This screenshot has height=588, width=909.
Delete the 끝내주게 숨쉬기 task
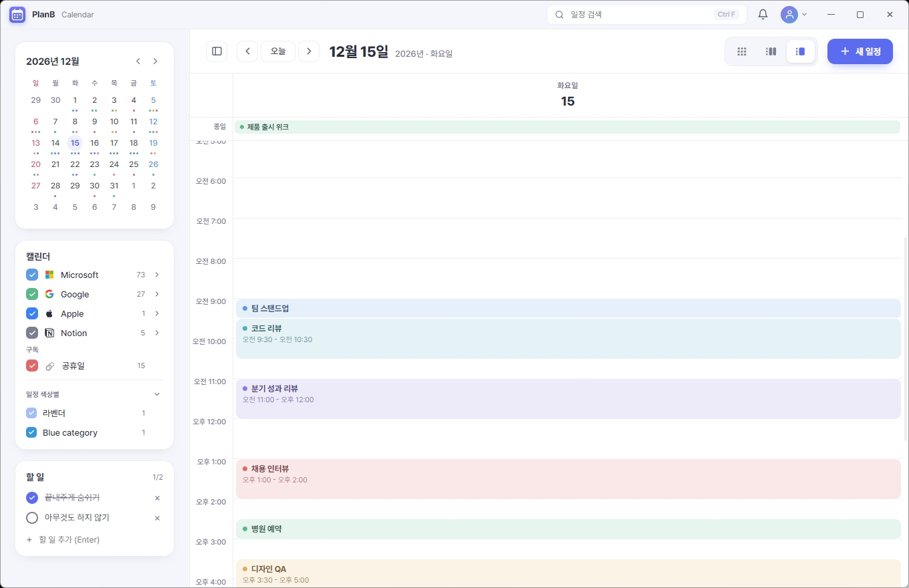tap(157, 498)
